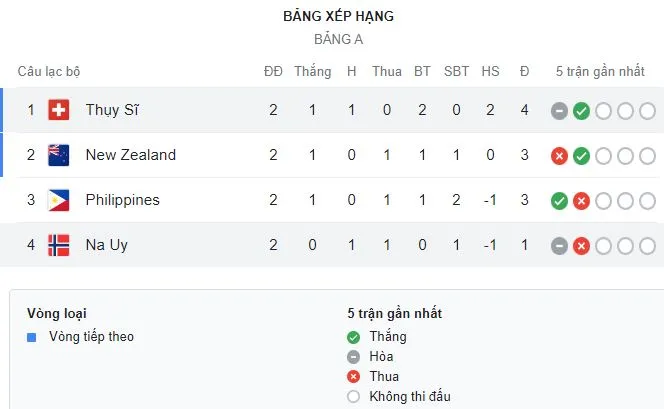Click Na Uy's gray draw result icon
Viewport: 664px width, 409px height.
pos(559,245)
